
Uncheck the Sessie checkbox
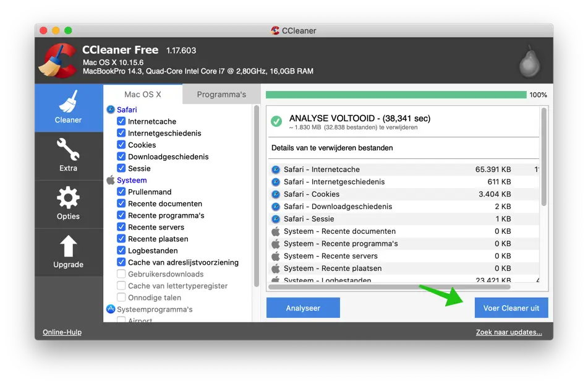click(x=121, y=168)
